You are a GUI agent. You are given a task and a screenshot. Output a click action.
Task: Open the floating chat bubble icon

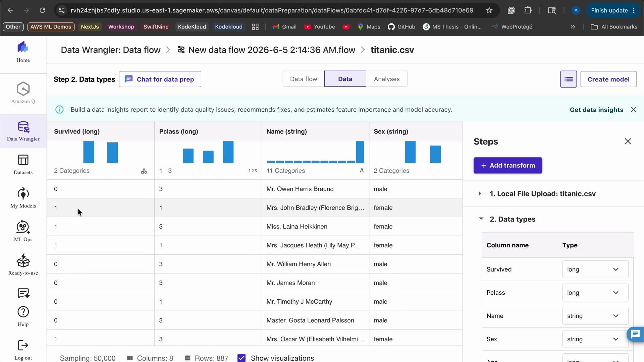(635, 334)
